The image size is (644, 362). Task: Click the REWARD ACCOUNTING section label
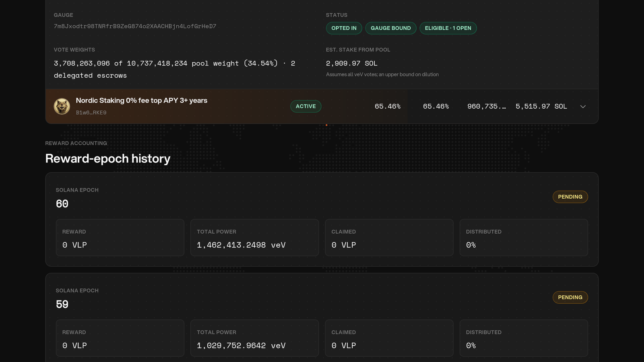(x=76, y=143)
